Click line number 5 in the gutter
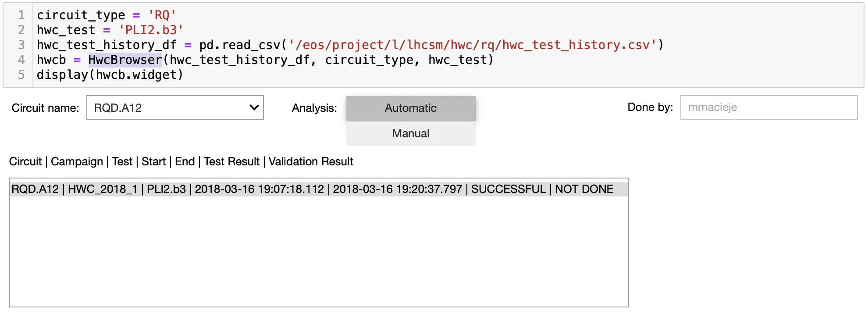 click(21, 75)
